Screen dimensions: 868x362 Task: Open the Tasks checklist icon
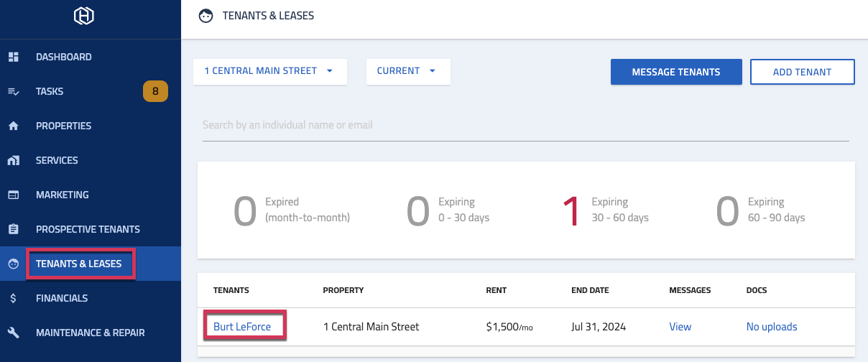(x=13, y=91)
